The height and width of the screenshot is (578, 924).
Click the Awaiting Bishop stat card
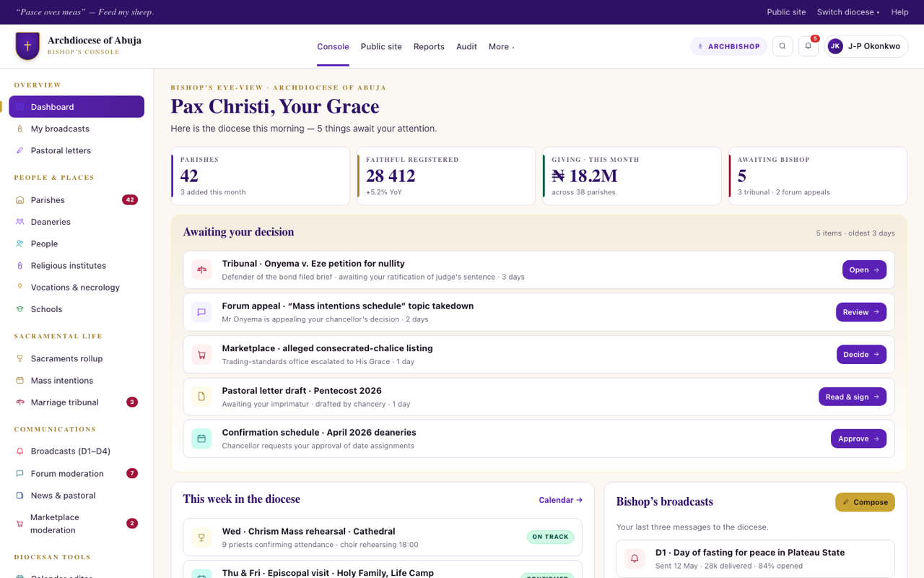[x=818, y=176]
